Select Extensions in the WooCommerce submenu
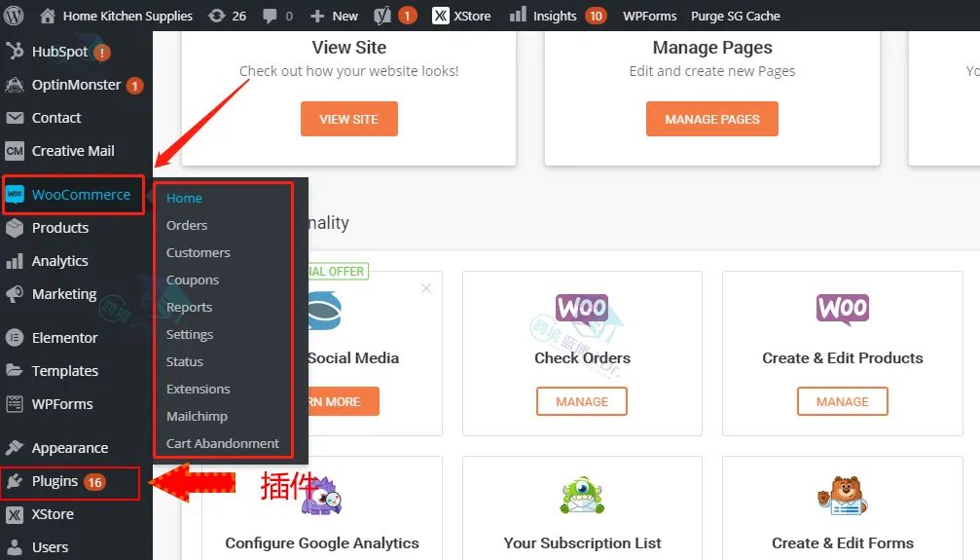Image resolution: width=980 pixels, height=560 pixels. [x=199, y=390]
